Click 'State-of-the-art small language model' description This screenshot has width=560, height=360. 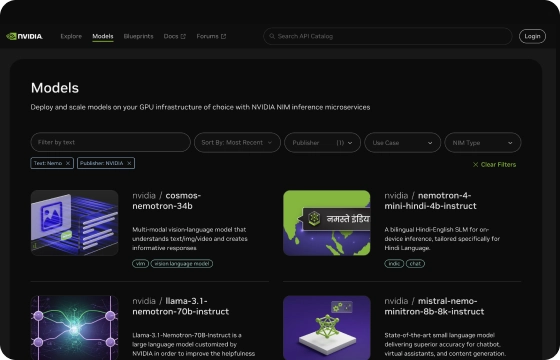pos(445,344)
